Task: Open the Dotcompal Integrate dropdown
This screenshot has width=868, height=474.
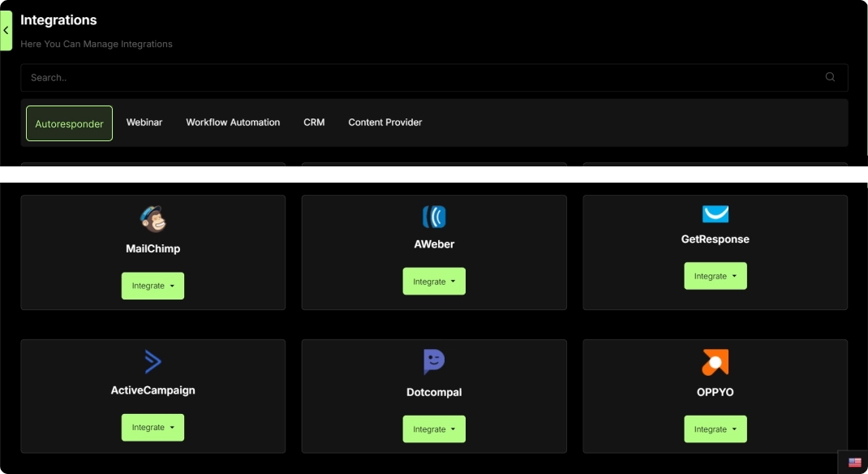Action: 434,429
